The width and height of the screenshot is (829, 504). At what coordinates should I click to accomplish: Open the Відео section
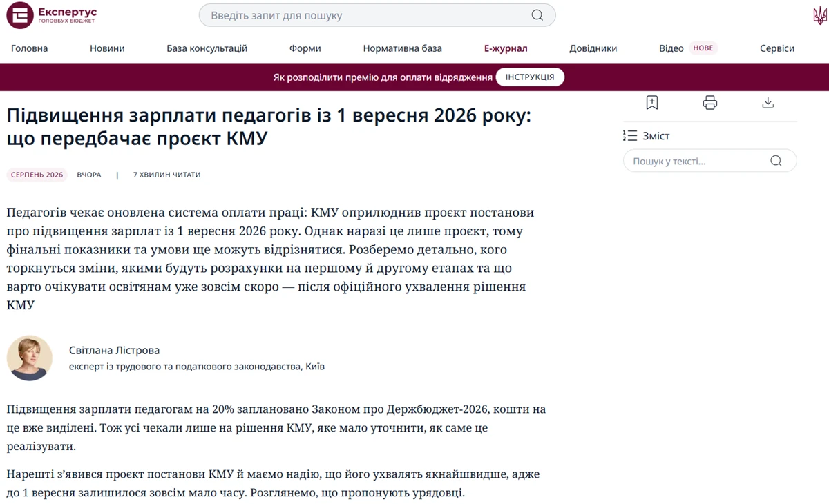(671, 48)
